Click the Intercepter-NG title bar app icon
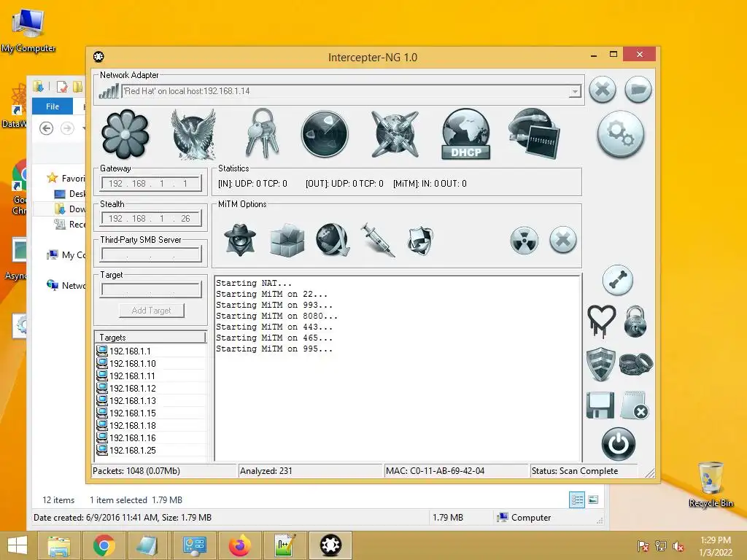 tap(98, 57)
